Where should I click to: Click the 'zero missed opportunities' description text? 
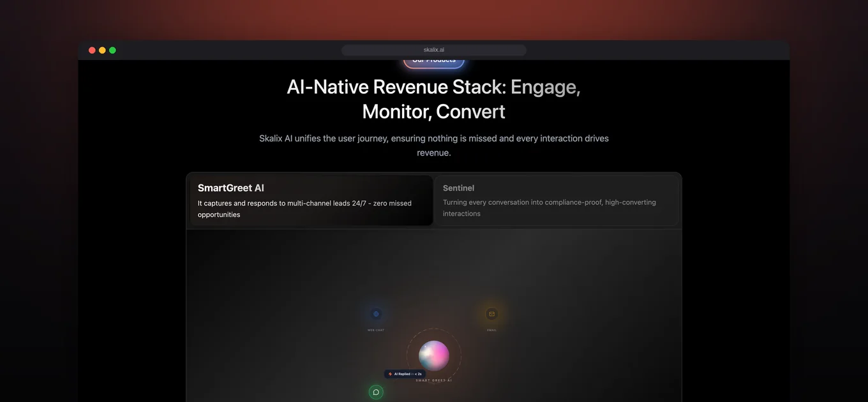click(x=304, y=209)
